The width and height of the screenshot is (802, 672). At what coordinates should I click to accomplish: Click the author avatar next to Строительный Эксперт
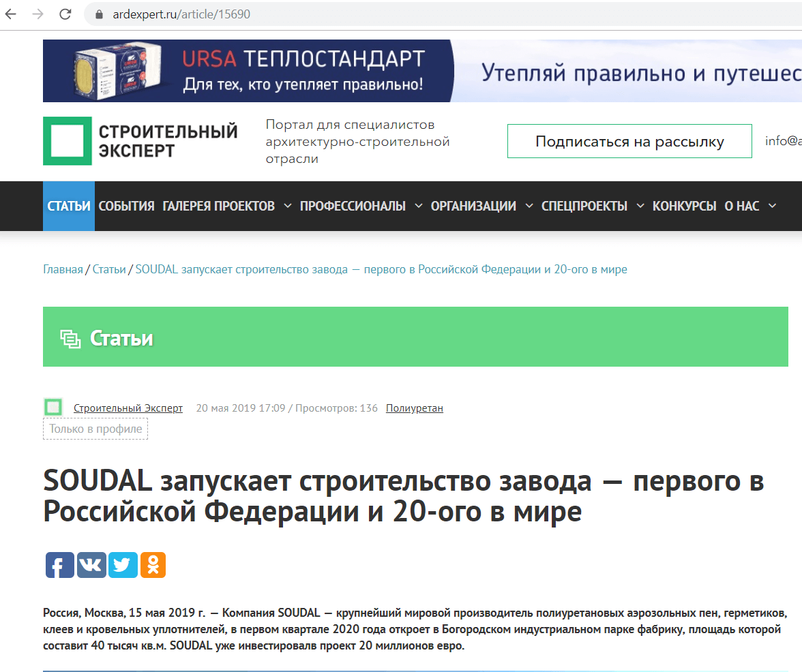53,408
